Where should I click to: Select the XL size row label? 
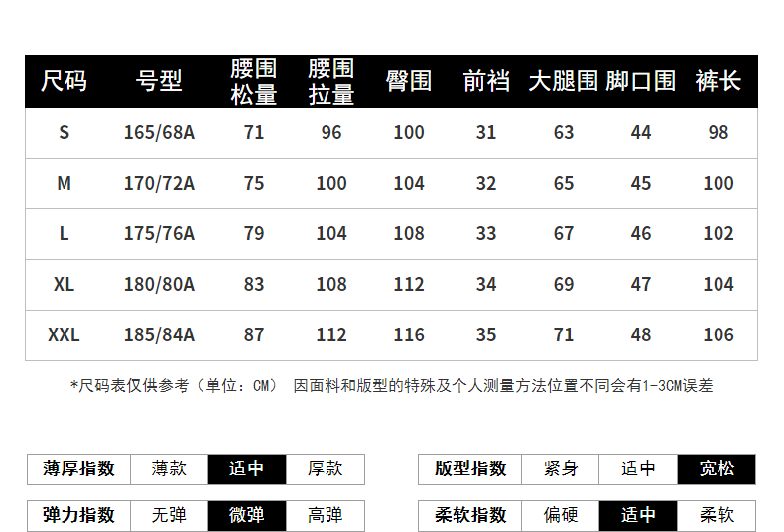pos(64,284)
